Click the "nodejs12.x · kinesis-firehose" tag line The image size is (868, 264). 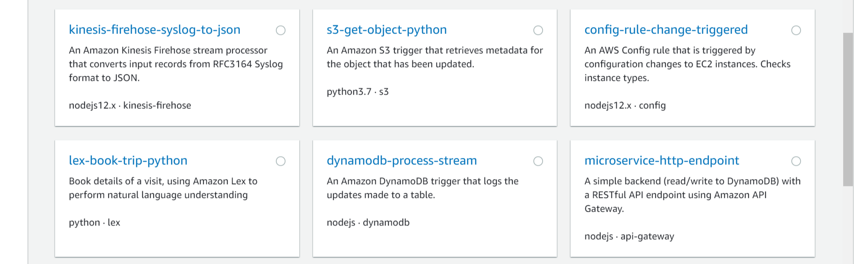click(130, 106)
